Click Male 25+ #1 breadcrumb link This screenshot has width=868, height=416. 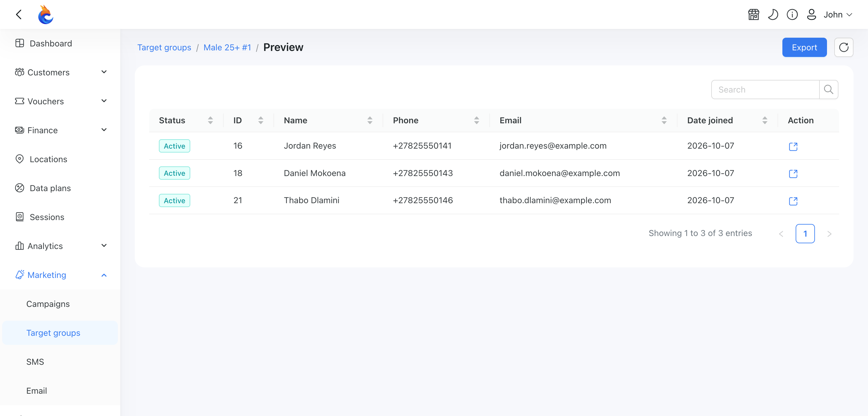[x=227, y=48]
